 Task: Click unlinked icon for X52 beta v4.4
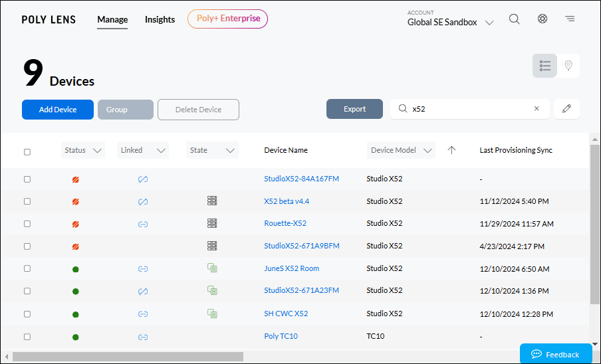coord(143,202)
